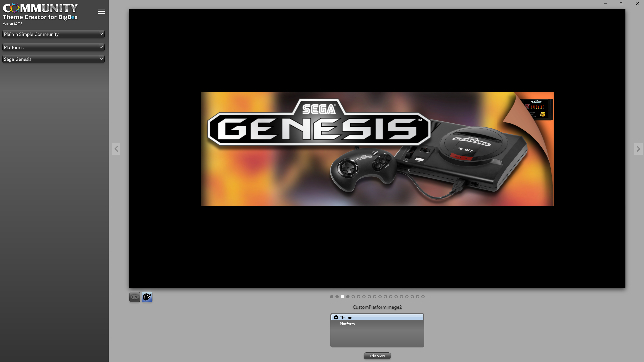Screen dimensions: 644x362
Task: Click the CustomPlatformImage2 view label
Action: pyautogui.click(x=377, y=307)
